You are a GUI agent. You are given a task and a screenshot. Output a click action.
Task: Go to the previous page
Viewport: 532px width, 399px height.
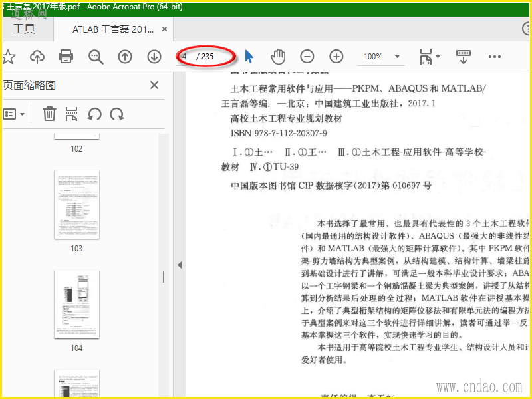[x=125, y=57]
